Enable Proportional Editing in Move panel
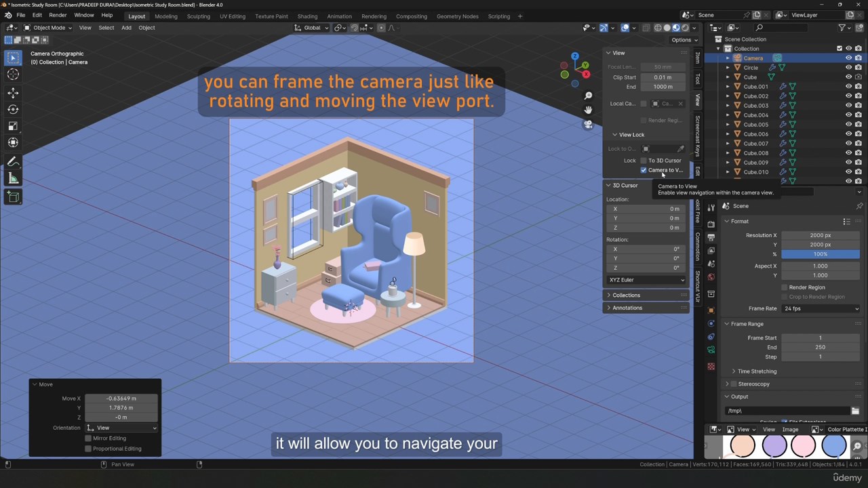The image size is (868, 488). 88,449
